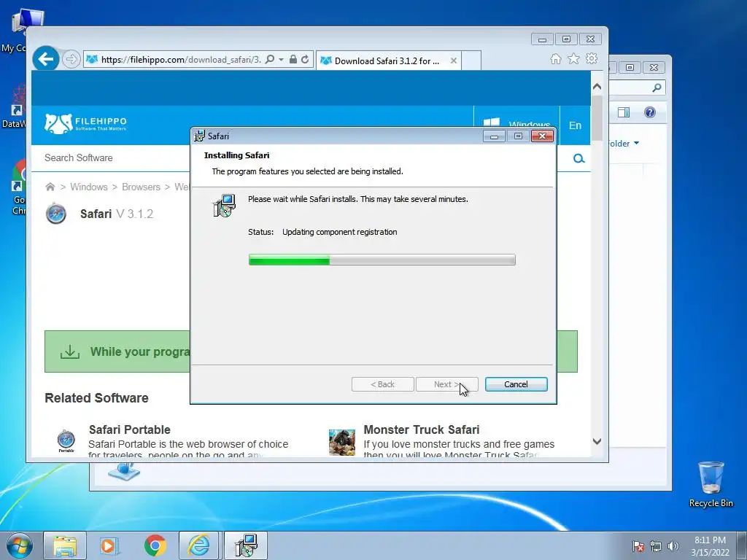
Task: Click Cancel in the Safari installer
Action: tap(516, 384)
